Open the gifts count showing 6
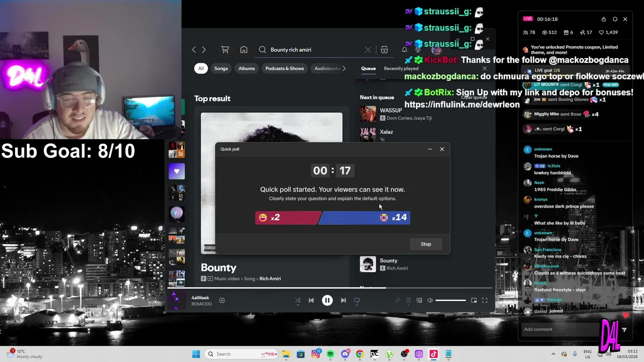Image resolution: width=644 pixels, height=362 pixels. [568, 32]
